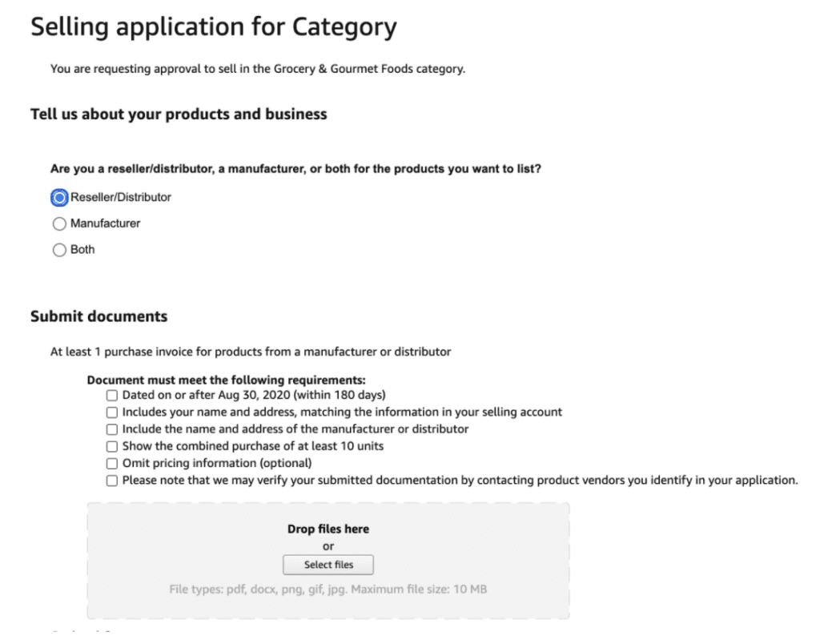Choose "Both" as your business type
The height and width of the screenshot is (644, 820).
click(x=59, y=249)
